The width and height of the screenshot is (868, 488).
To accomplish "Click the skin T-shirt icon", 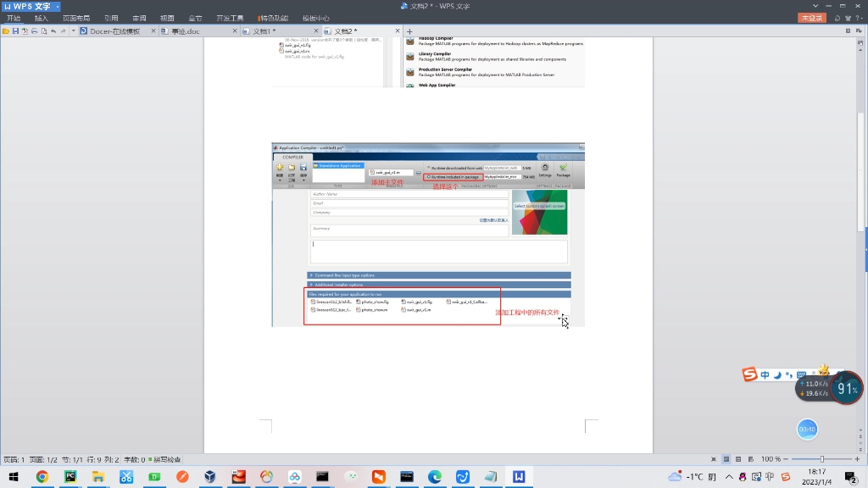I will 848,19.
